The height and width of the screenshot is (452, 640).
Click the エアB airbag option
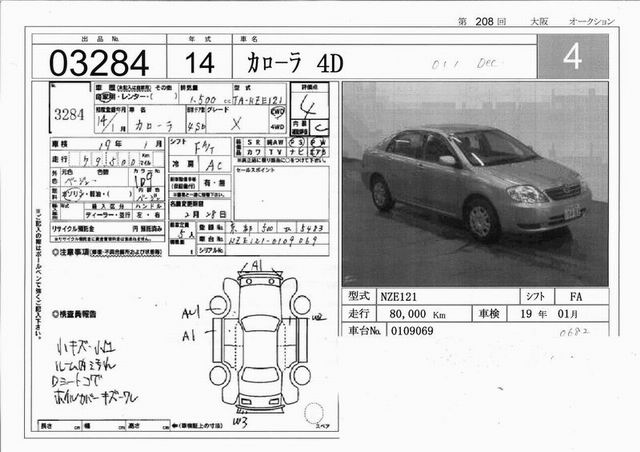tap(318, 152)
